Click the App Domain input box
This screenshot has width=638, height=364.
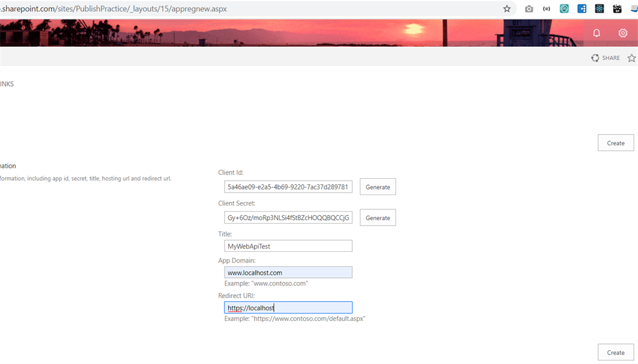click(288, 272)
